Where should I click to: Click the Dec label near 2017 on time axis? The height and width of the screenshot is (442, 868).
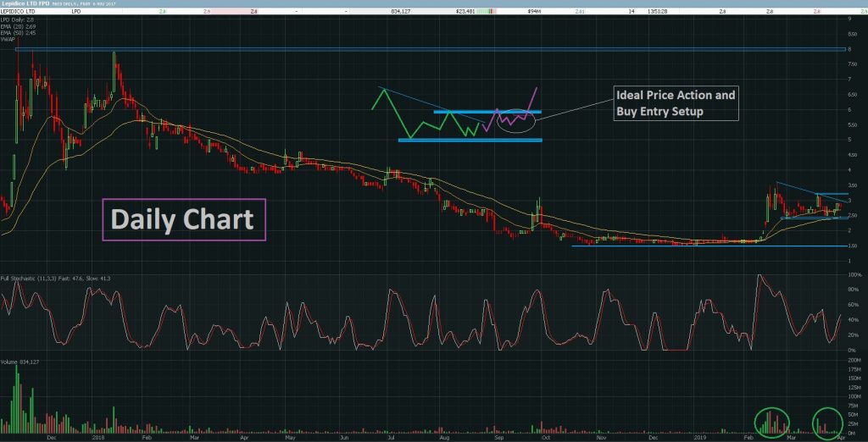coord(52,437)
